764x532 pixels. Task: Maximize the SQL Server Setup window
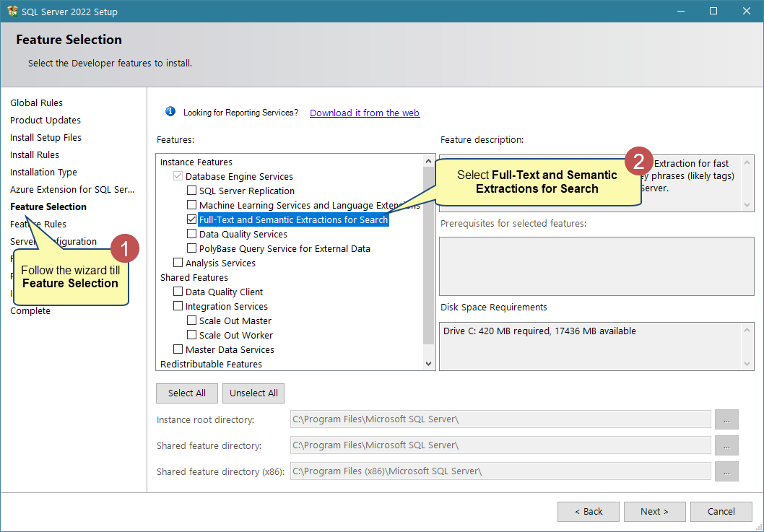[x=713, y=11]
